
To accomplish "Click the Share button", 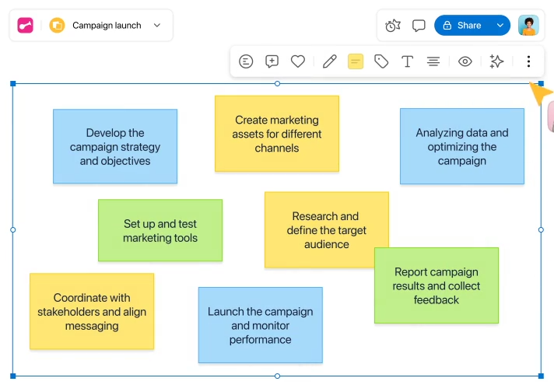I will (x=462, y=26).
